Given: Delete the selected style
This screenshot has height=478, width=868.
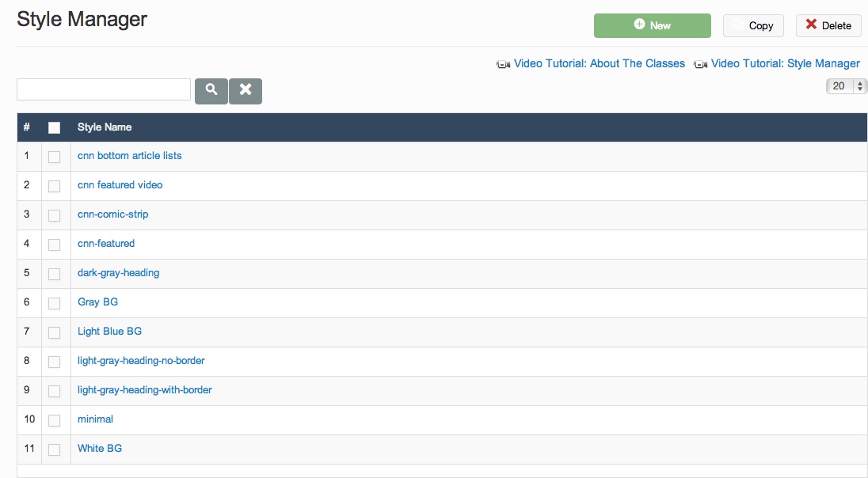Looking at the screenshot, I should (x=828, y=25).
